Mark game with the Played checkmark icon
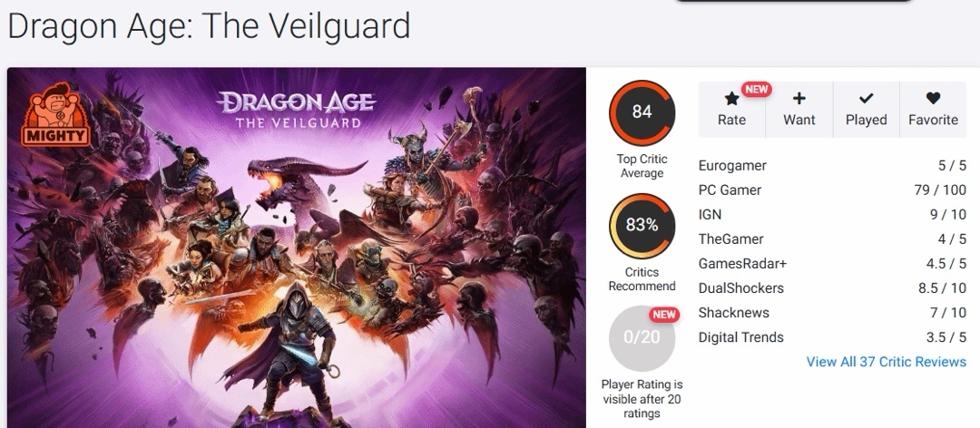The width and height of the screenshot is (980, 428). [867, 99]
